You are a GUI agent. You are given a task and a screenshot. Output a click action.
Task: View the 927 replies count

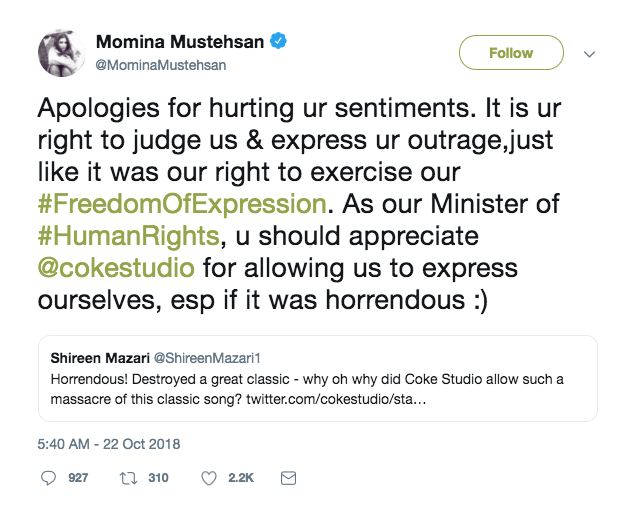click(78, 479)
